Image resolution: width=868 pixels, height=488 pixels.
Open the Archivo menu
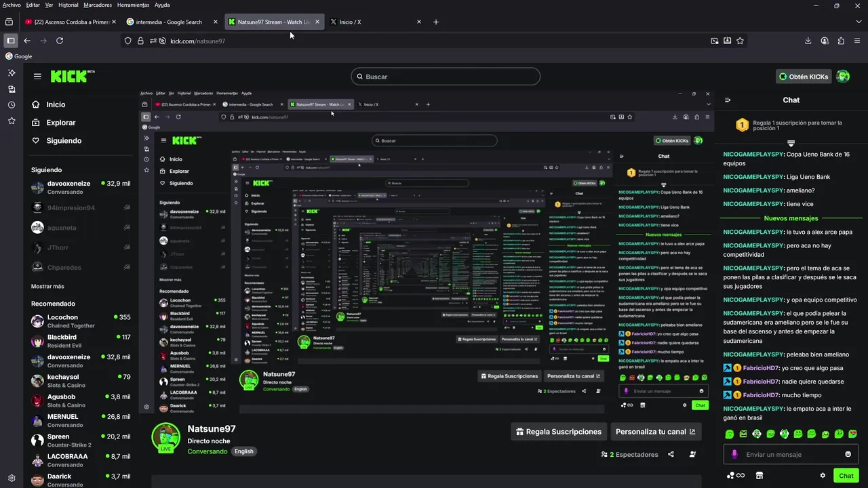click(12, 5)
